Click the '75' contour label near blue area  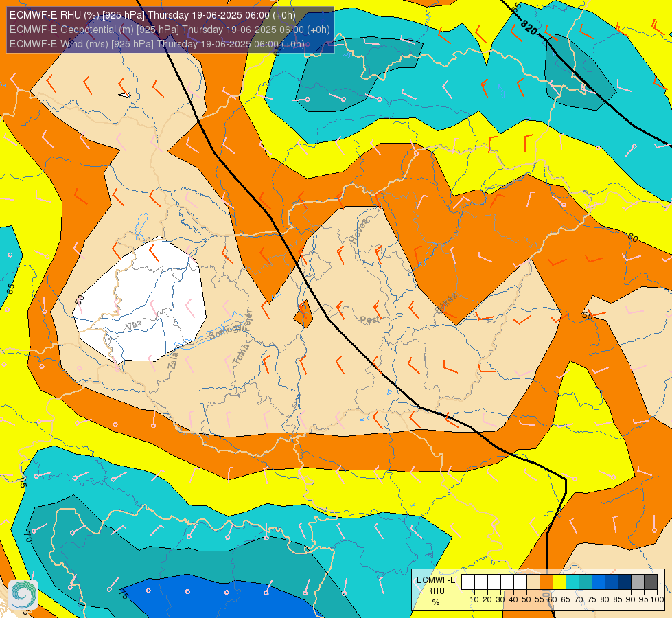coord(124,594)
